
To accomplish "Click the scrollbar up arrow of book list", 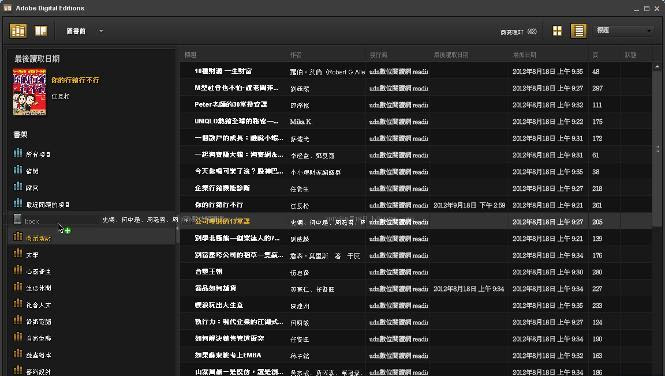I will 658,67.
